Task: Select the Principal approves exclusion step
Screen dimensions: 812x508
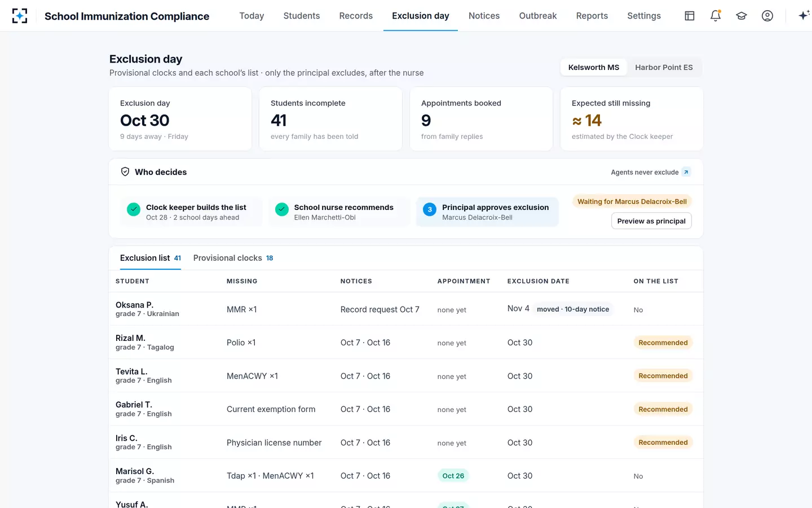Action: (x=487, y=212)
